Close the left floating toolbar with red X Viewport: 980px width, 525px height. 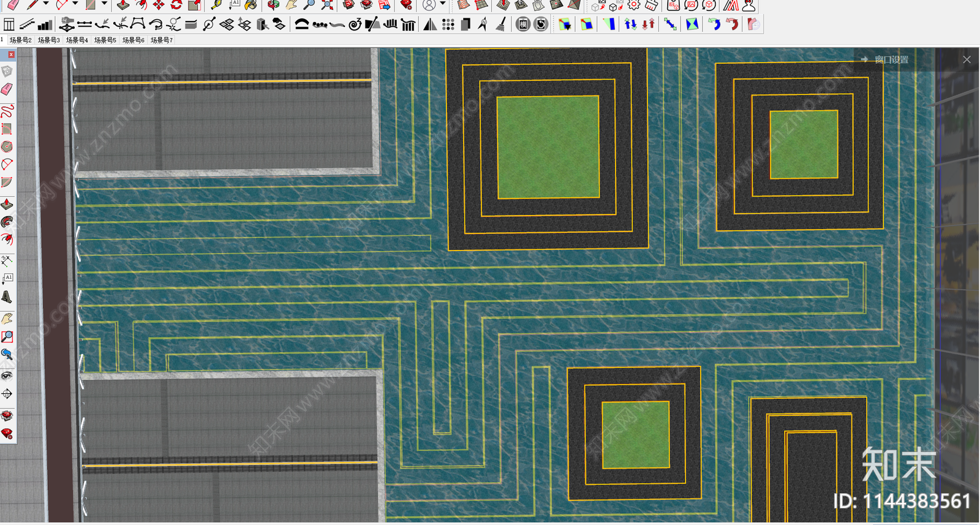click(11, 55)
